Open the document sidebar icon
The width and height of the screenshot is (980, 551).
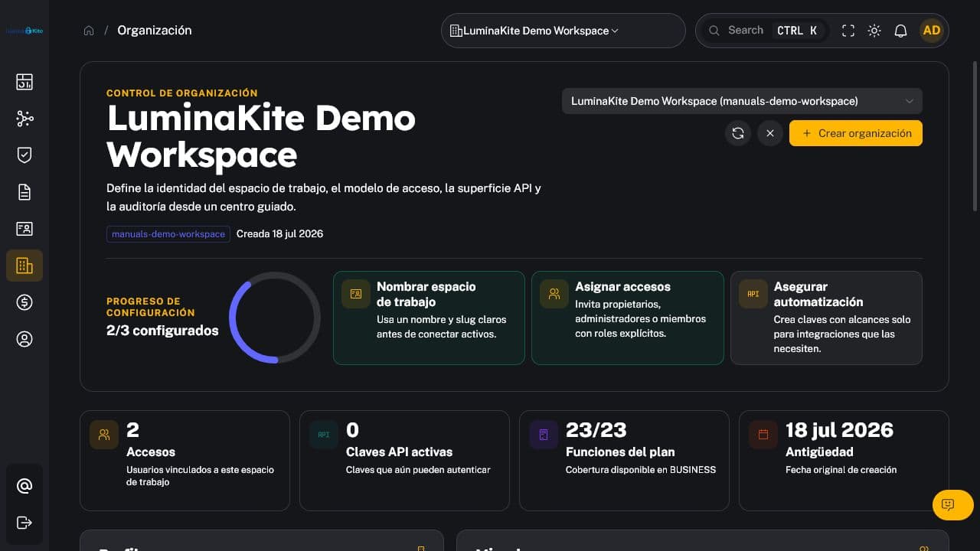point(24,192)
